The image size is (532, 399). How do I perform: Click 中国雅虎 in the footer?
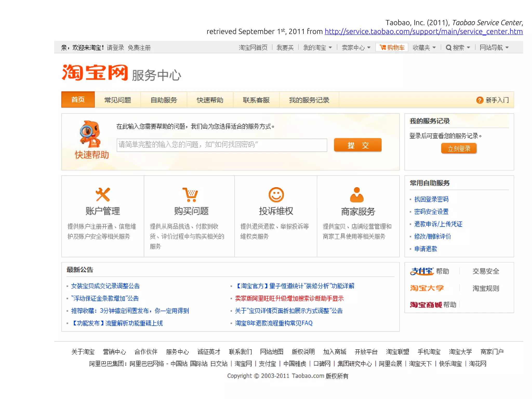295,364
